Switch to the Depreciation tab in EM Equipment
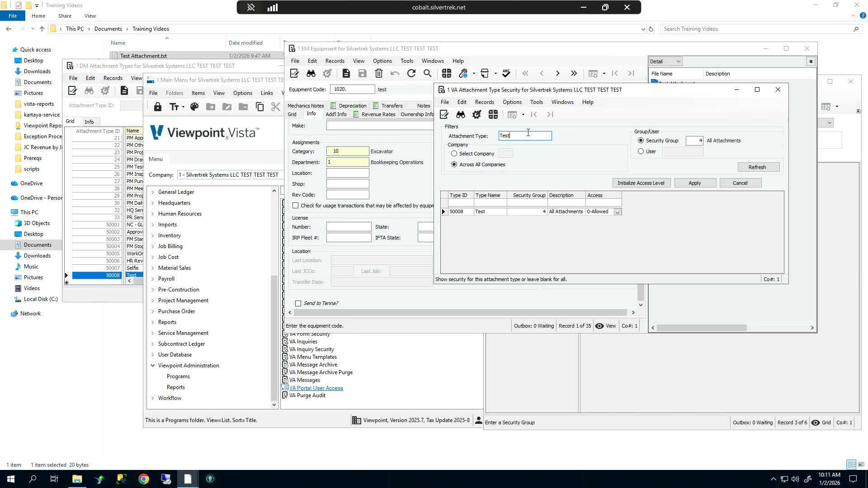The height and width of the screenshot is (488, 868). click(x=348, y=106)
